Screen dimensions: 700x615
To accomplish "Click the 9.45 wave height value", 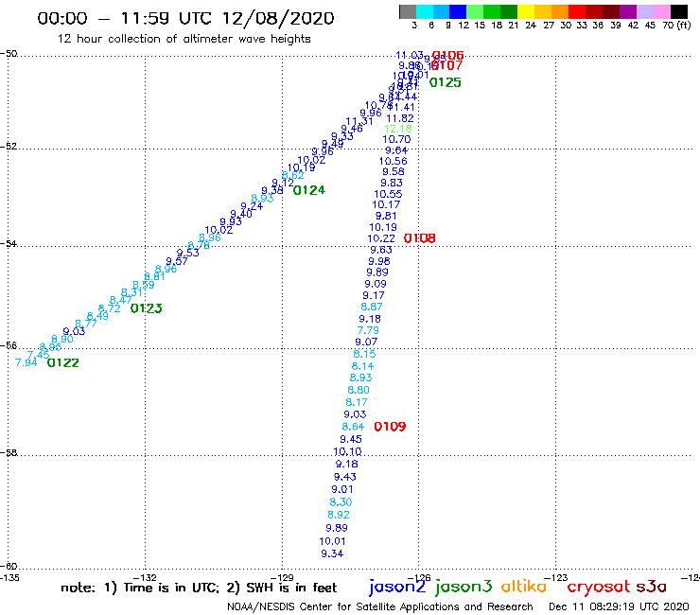I will pyautogui.click(x=351, y=439).
